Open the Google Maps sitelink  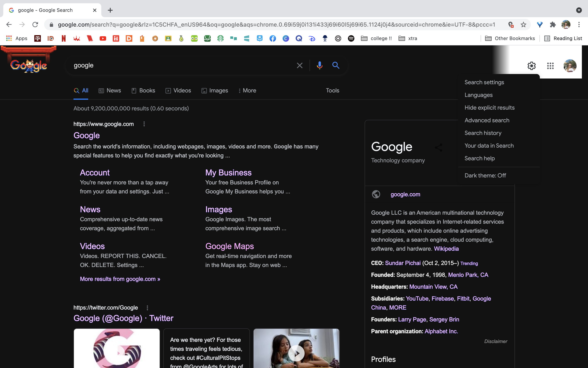coord(229,246)
